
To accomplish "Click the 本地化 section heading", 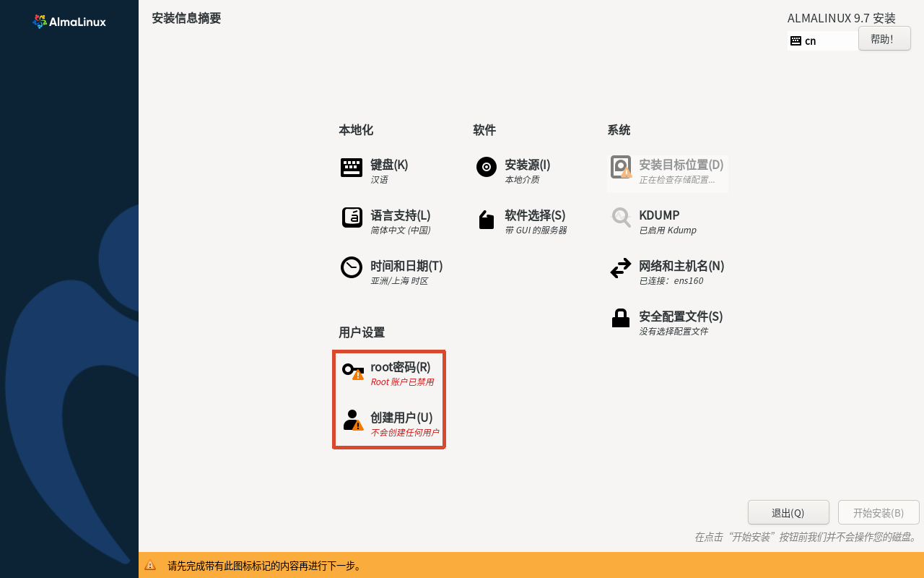I will tap(356, 130).
